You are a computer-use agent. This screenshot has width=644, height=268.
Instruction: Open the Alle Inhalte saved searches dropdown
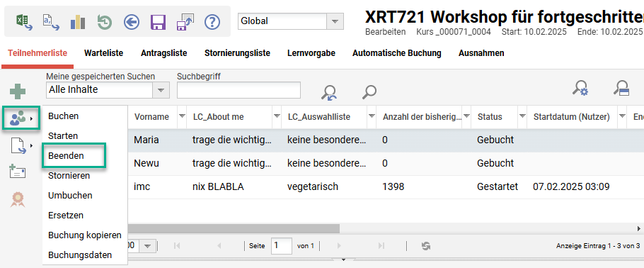coord(161,90)
